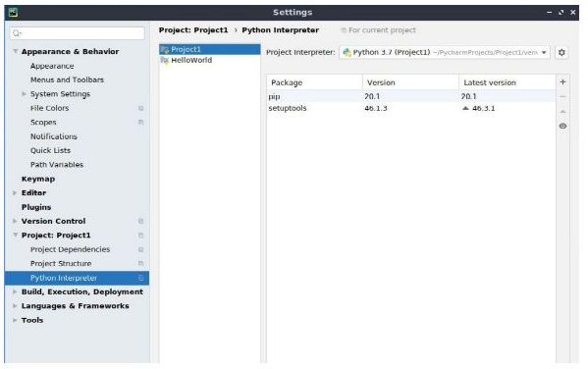The image size is (588, 369).
Task: Expand the Tools section
Action: (15, 320)
